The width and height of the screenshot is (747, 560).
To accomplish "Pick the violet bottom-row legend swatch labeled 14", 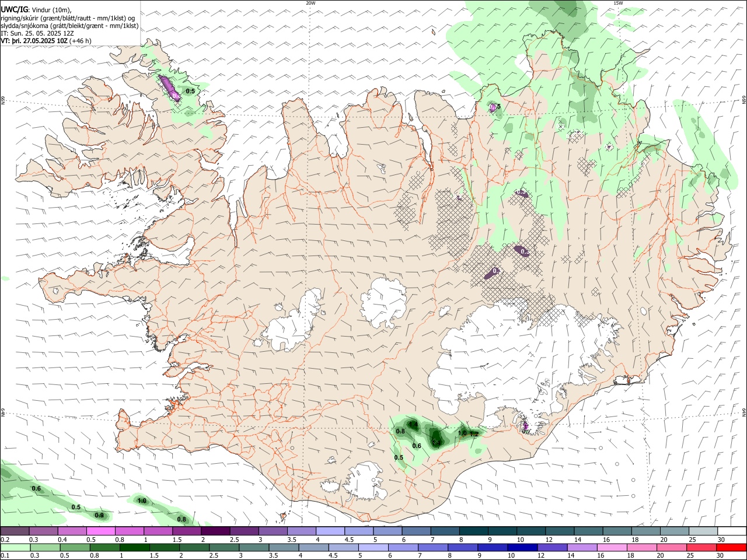I will coord(581,548).
